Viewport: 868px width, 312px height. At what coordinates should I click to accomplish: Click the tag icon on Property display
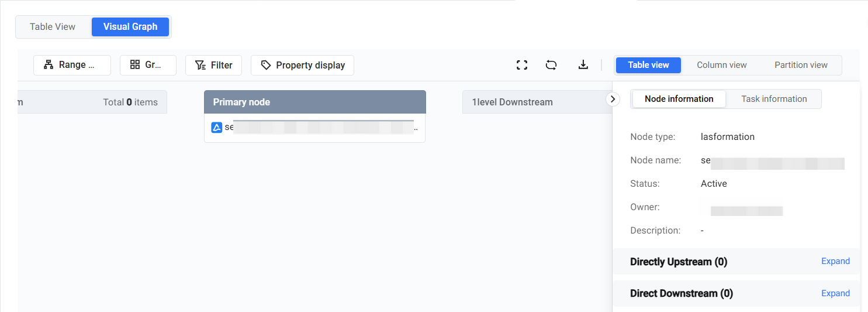(x=266, y=65)
